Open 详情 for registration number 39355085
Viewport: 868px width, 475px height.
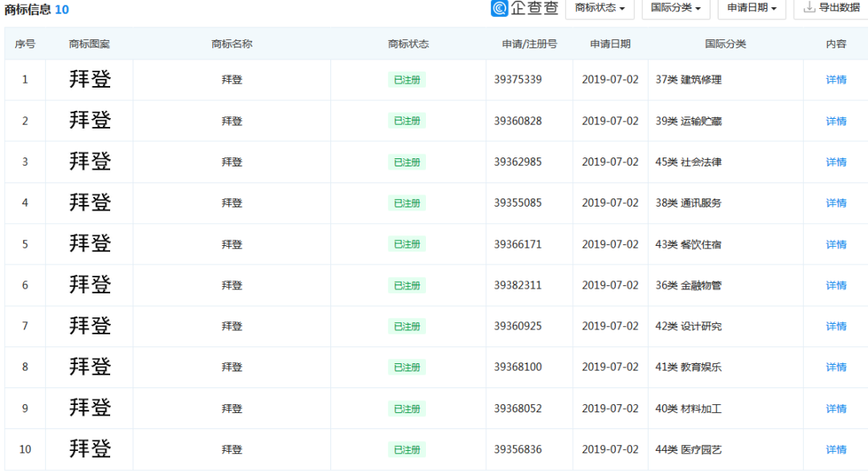coord(836,203)
